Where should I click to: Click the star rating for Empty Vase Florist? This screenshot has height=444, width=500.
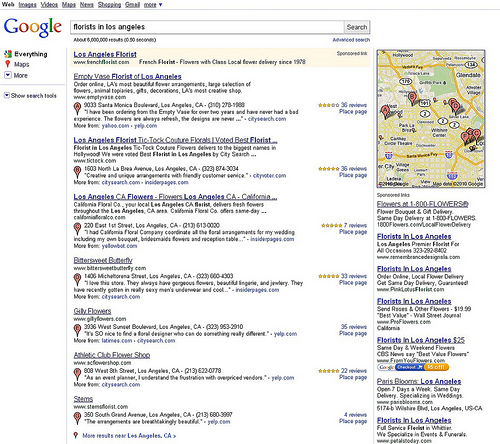pyautogui.click(x=329, y=105)
